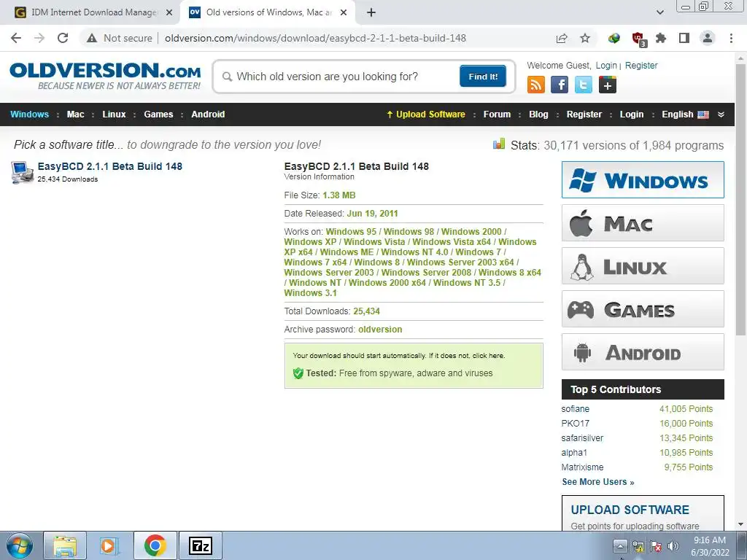Image resolution: width=747 pixels, height=560 pixels.
Task: Click the Not secure warning icon
Action: (x=92, y=38)
